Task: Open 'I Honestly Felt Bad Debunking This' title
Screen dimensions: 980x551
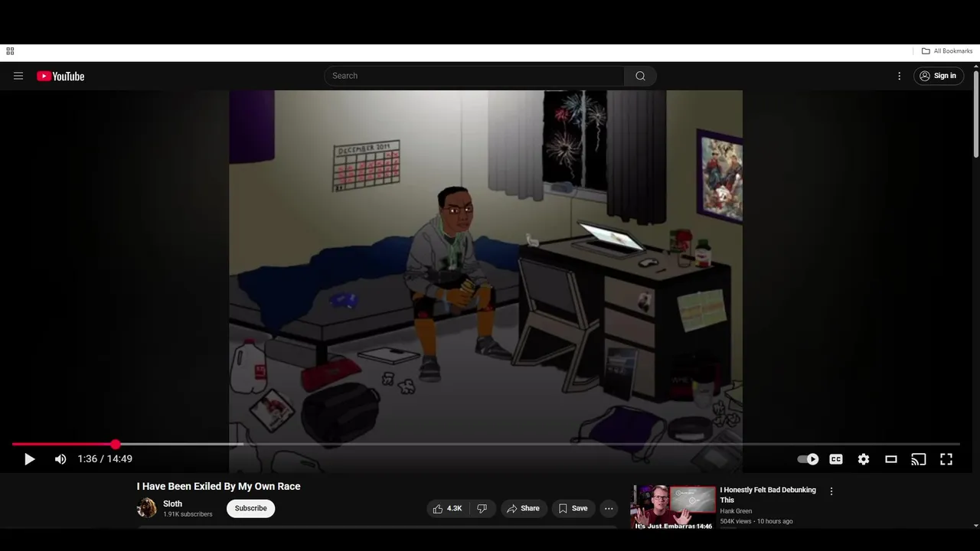Action: (x=768, y=494)
